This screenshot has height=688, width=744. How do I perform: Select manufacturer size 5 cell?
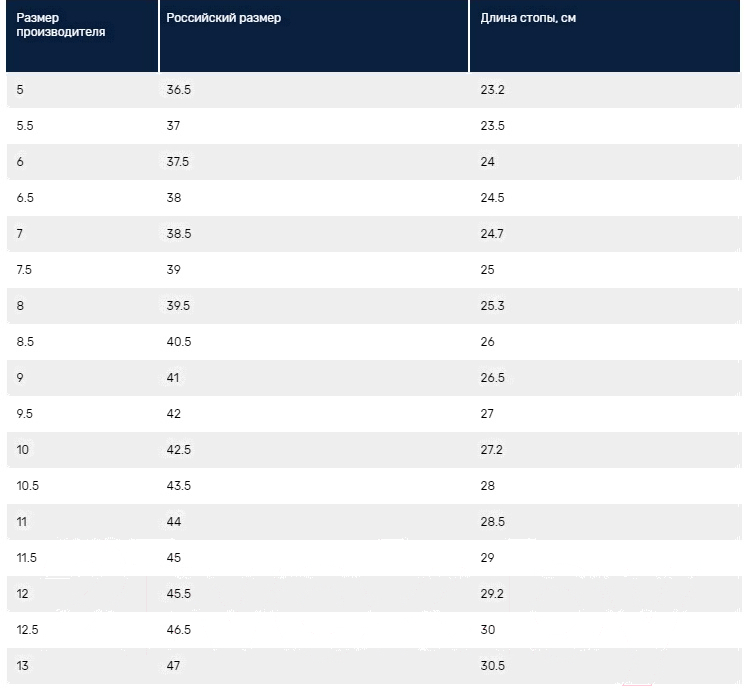tap(21, 90)
